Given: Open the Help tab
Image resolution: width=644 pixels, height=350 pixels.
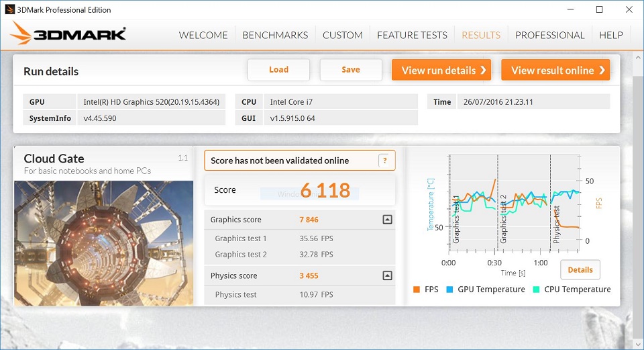Looking at the screenshot, I should pyautogui.click(x=610, y=35).
